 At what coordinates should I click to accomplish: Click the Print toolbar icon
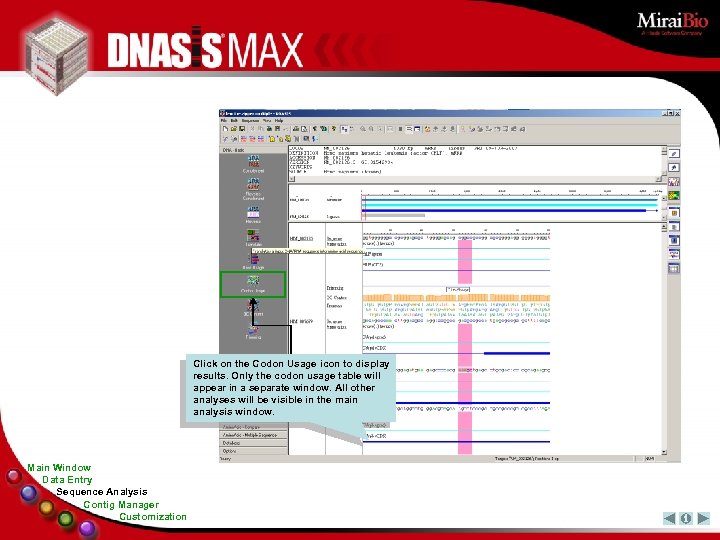click(x=296, y=129)
